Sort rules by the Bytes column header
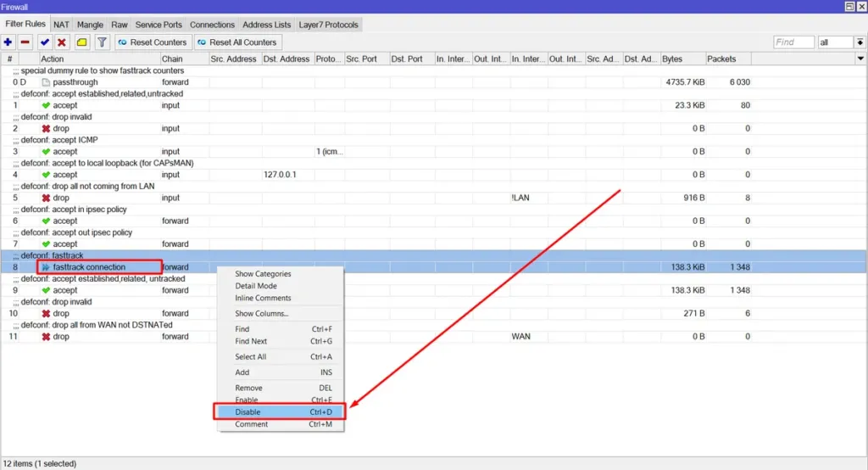The width and height of the screenshot is (868, 470). 682,59
